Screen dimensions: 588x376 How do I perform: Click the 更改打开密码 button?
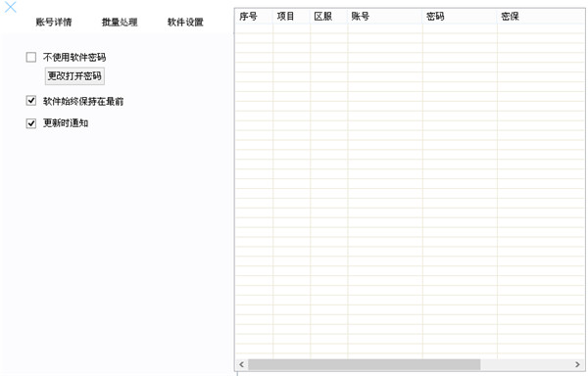coord(74,76)
